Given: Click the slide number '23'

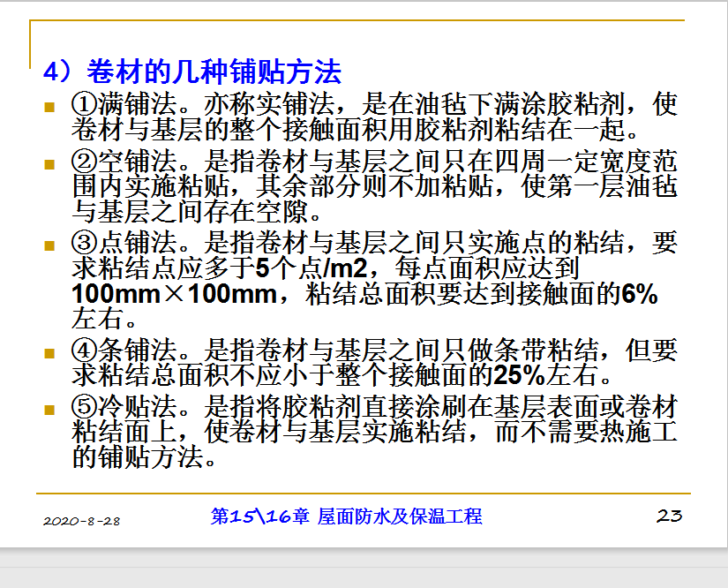Looking at the screenshot, I should point(669,516).
